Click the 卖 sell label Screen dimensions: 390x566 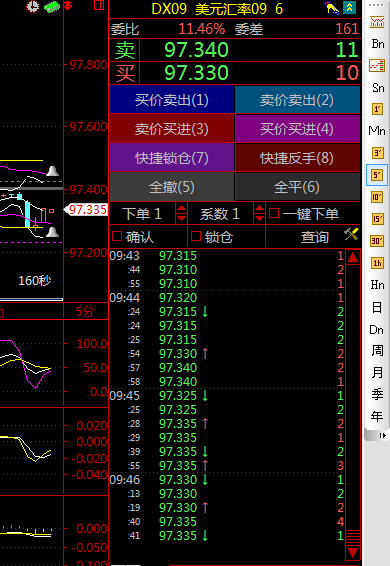[x=125, y=50]
